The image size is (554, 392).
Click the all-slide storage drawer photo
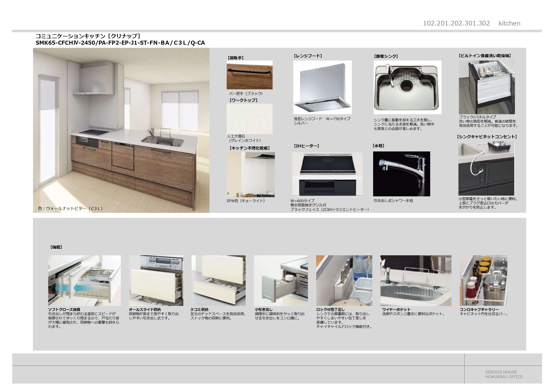tap(156, 281)
